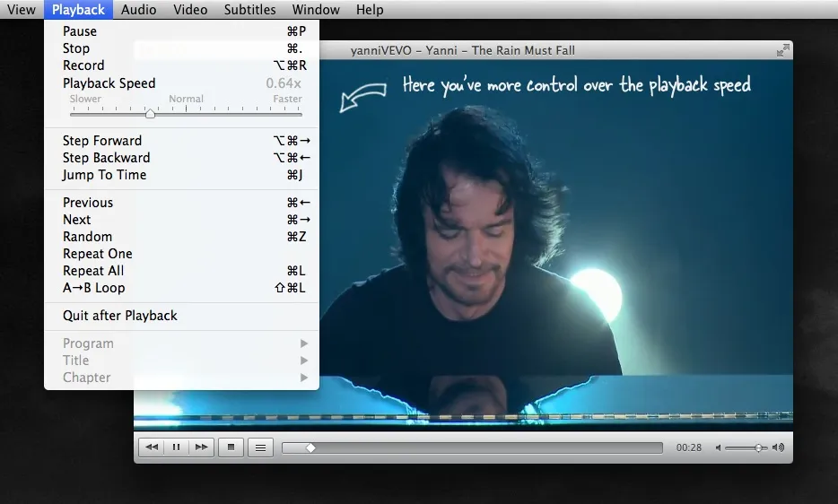The height and width of the screenshot is (504, 838).
Task: Toggle Repeat One option
Action: (182, 254)
